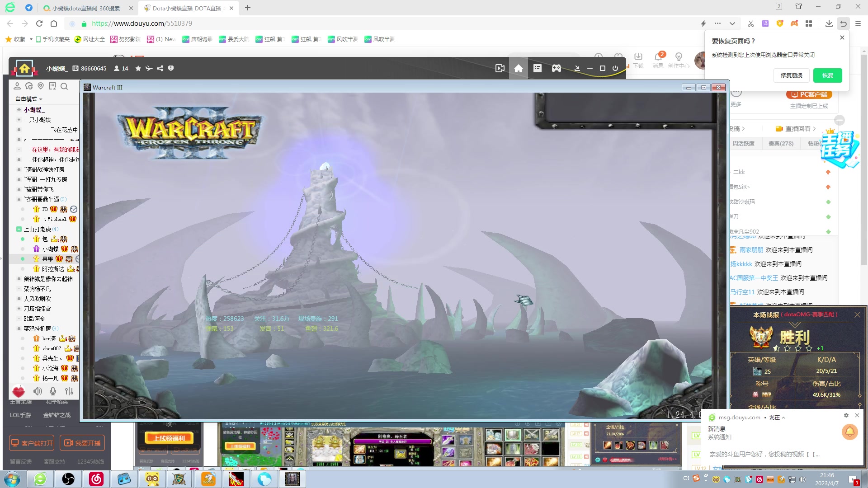Open OBS Studio from the taskbar

click(x=68, y=479)
